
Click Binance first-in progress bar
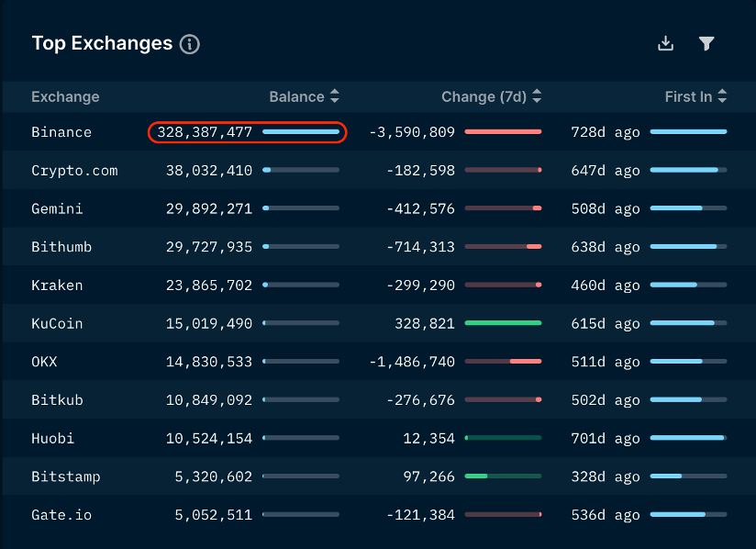(688, 131)
